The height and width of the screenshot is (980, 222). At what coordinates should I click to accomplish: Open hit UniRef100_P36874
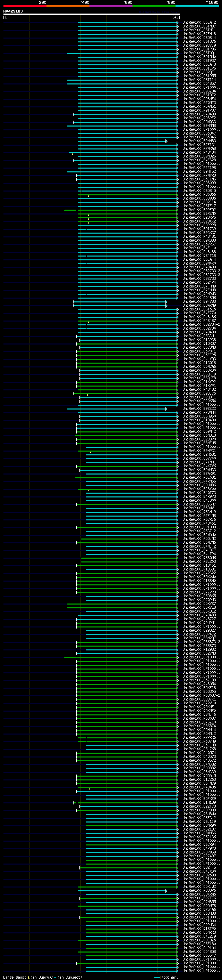tap(199, 727)
